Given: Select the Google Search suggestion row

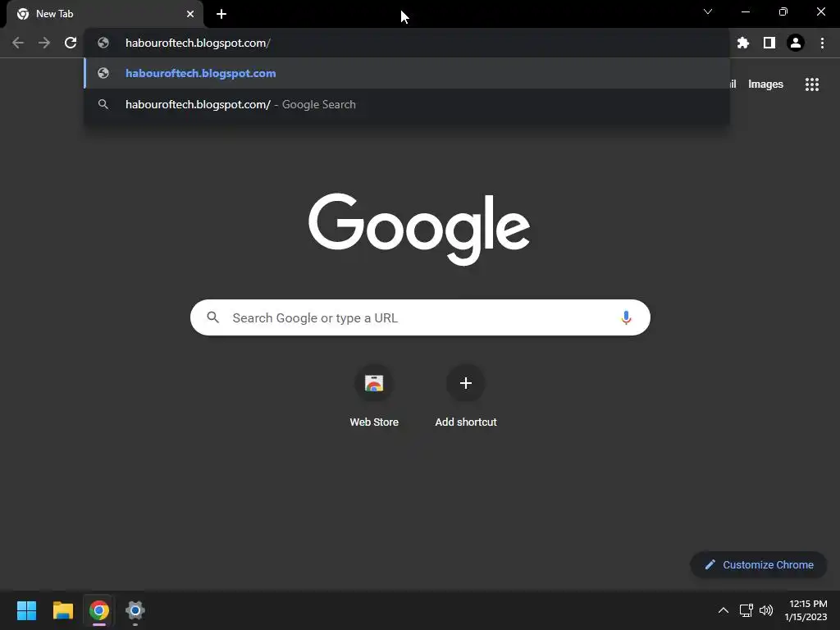Looking at the screenshot, I should coord(407,104).
